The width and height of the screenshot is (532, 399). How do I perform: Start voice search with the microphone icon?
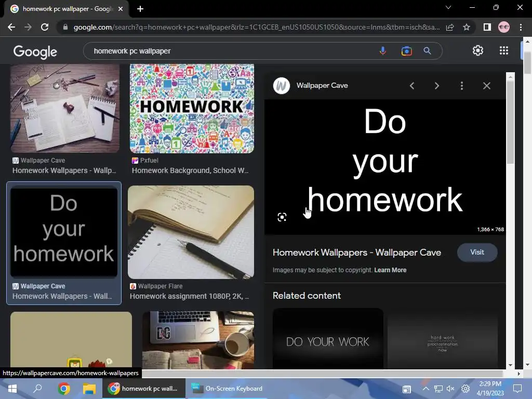[383, 51]
